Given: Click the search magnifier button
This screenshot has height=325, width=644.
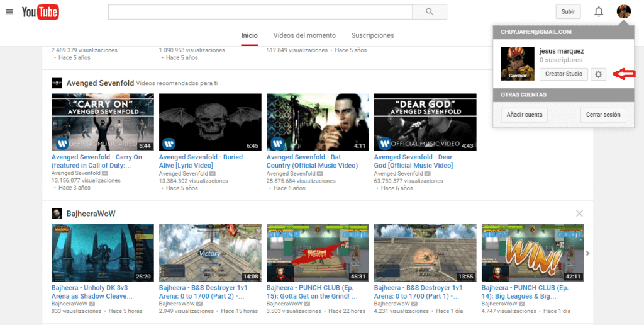Looking at the screenshot, I should [x=430, y=12].
